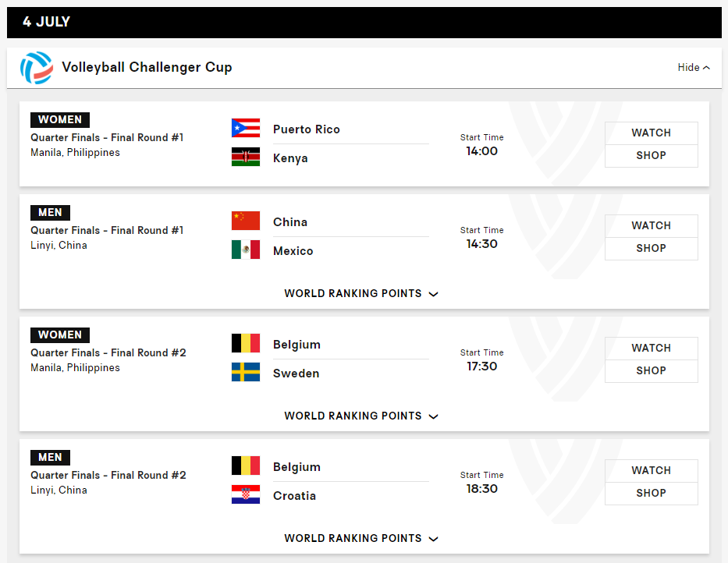Open Shop for Belgium vs Croatia match
Image resolution: width=728 pixels, height=563 pixels.
pyautogui.click(x=651, y=494)
